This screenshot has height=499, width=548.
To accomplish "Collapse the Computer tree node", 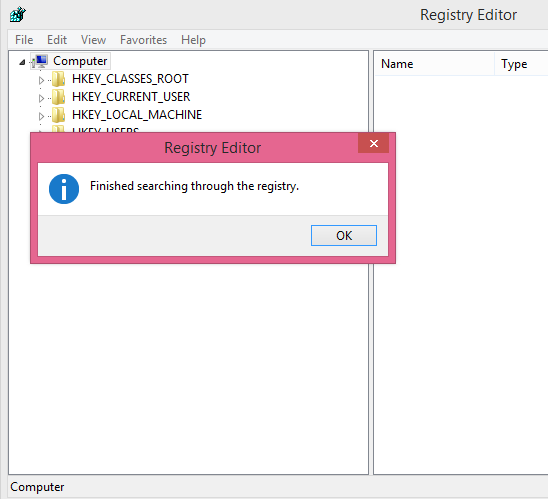I will [22, 62].
